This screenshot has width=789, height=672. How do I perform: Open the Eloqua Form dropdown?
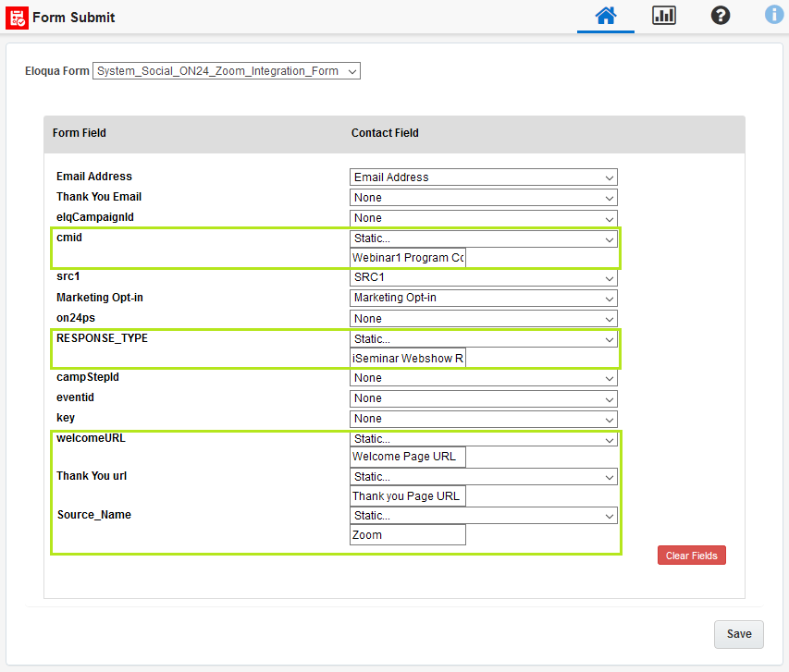[x=226, y=71]
